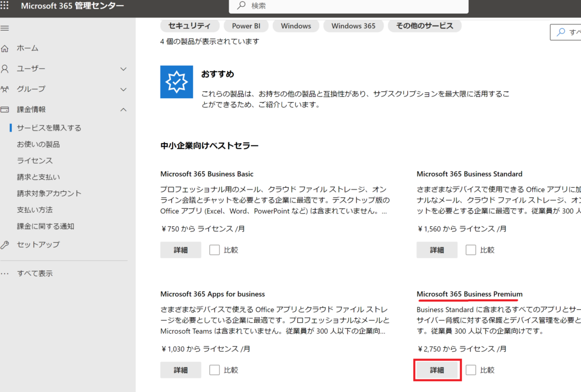Screen dimensions: 581x392
Task: Click the magnifier icon in the product search box
Action: pos(561,32)
